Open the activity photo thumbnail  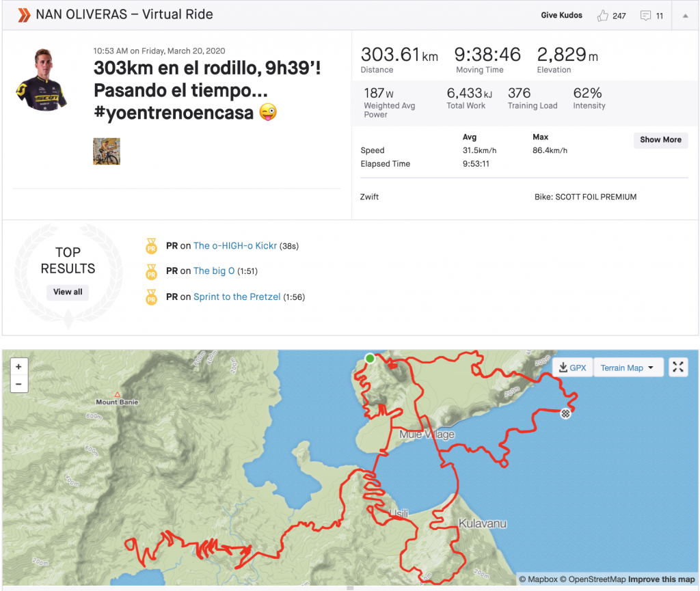(x=107, y=151)
